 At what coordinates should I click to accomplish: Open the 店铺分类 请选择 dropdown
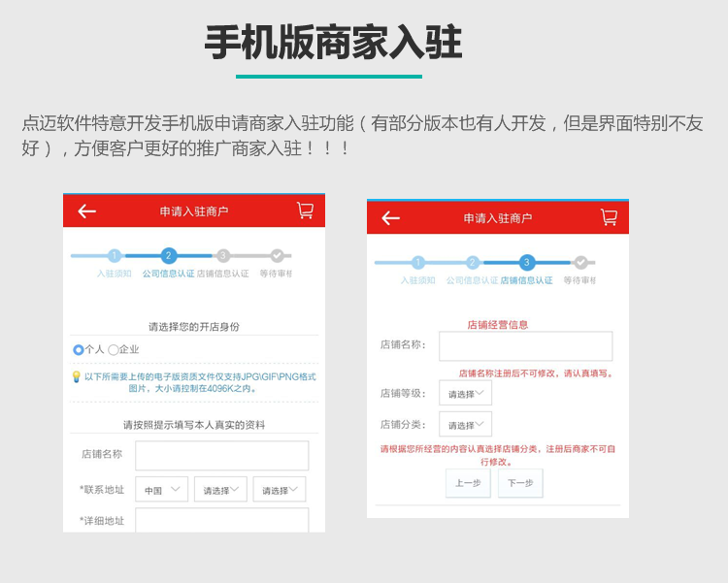(465, 424)
